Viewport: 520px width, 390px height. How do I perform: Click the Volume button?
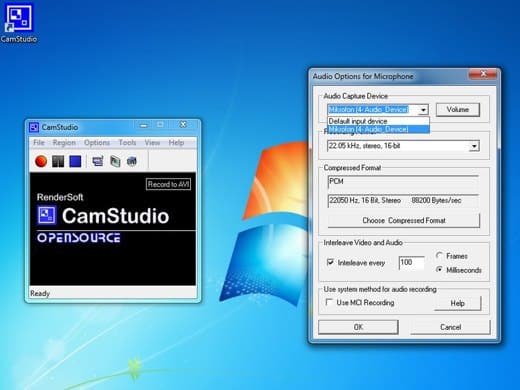coord(458,110)
